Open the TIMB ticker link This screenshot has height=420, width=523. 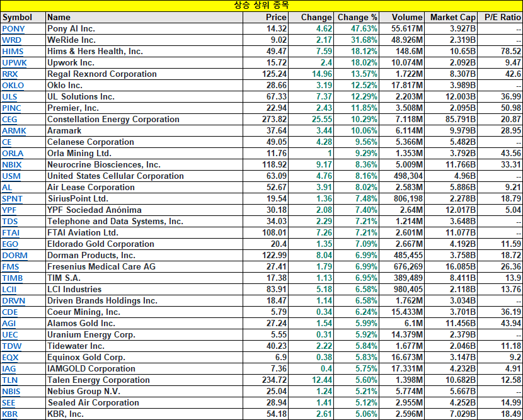13,278
